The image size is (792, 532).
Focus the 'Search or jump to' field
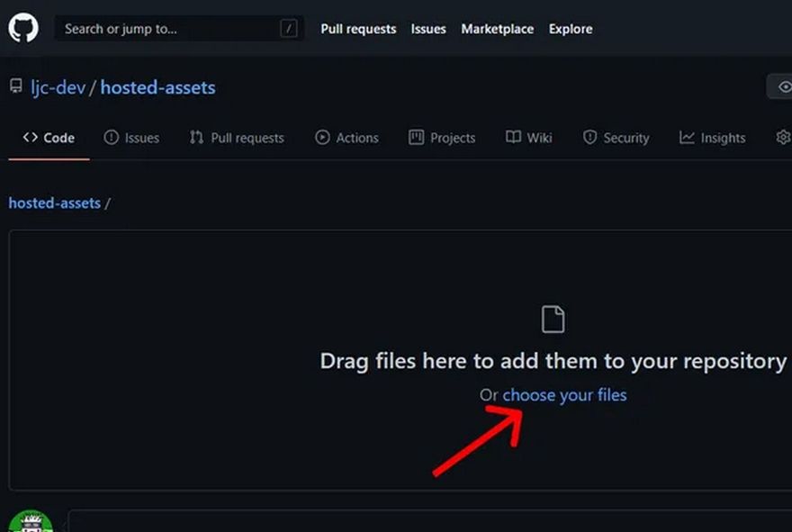[x=166, y=29]
